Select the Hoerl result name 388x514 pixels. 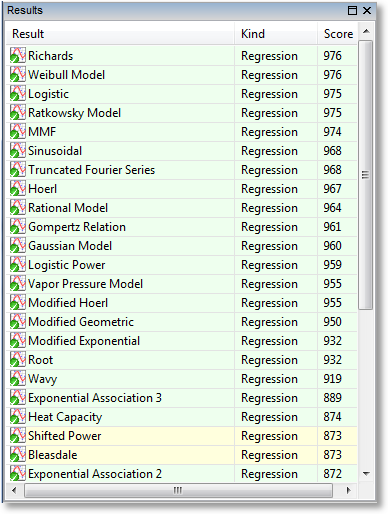point(43,189)
